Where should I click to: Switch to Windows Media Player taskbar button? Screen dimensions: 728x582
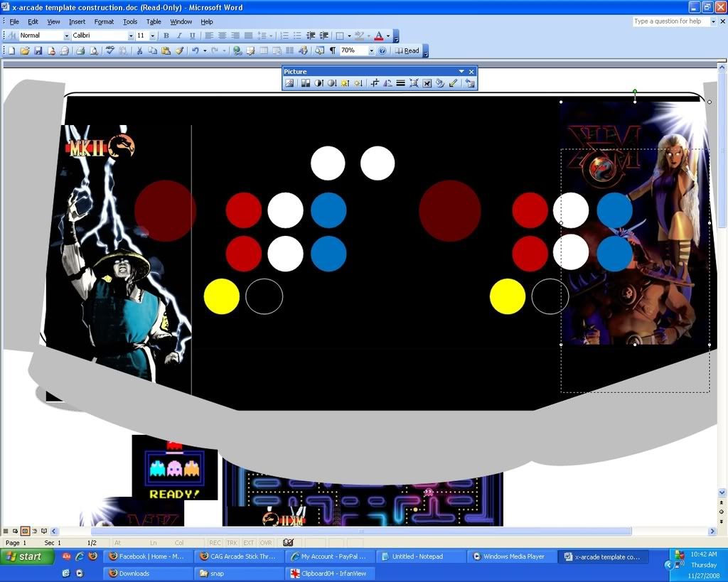click(x=513, y=556)
